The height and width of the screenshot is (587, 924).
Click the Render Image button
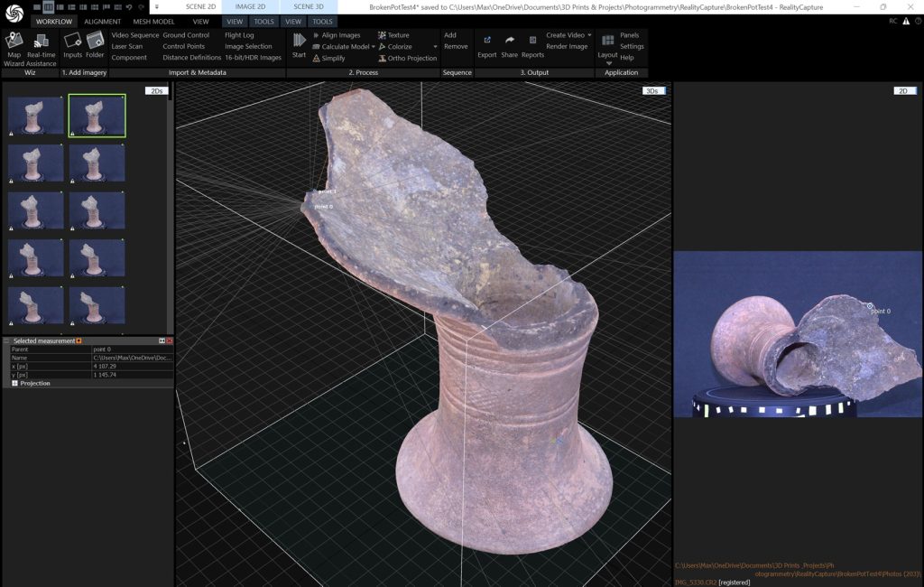coord(567,46)
